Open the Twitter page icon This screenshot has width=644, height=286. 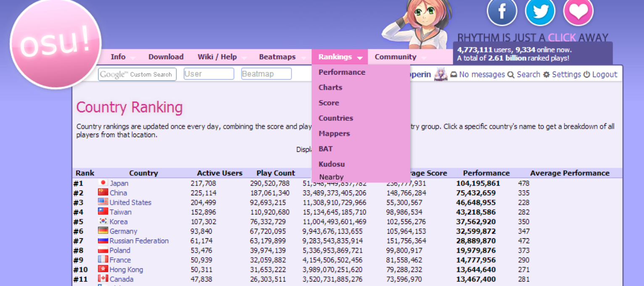pos(540,11)
